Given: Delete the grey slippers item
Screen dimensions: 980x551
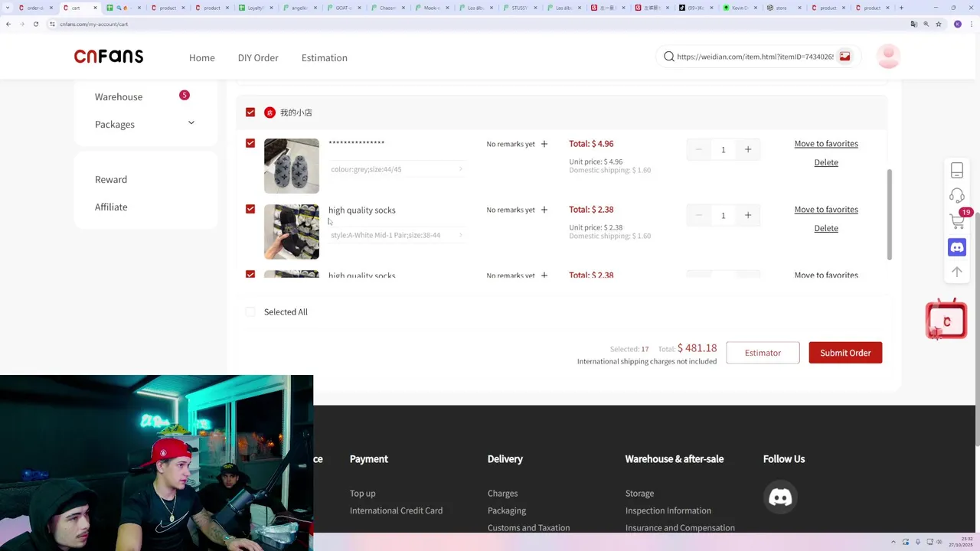Looking at the screenshot, I should [826, 162].
